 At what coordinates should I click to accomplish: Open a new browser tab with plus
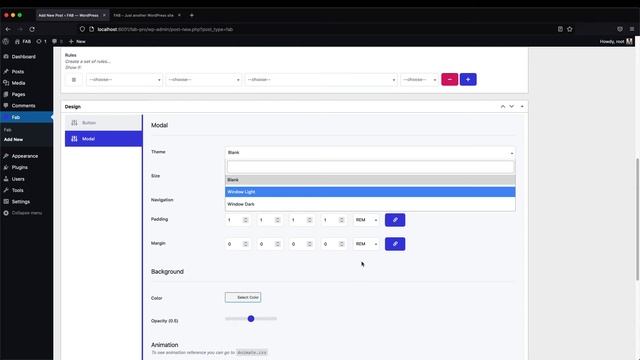[x=191, y=15]
